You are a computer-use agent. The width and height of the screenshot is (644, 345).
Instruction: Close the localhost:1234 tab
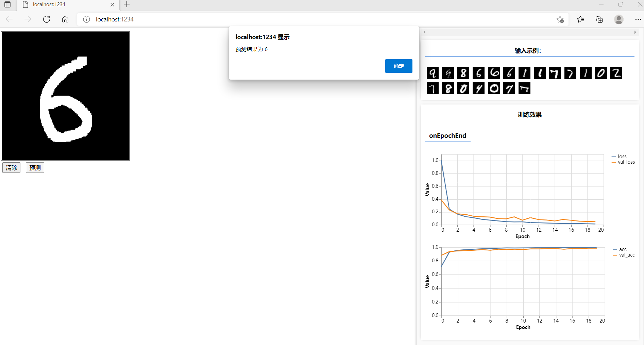pyautogui.click(x=112, y=4)
